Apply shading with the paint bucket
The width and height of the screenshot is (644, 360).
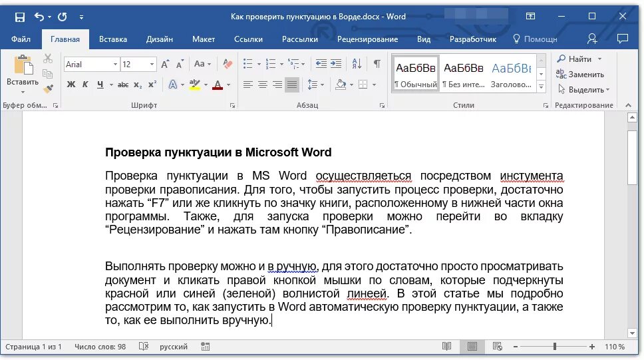click(341, 85)
